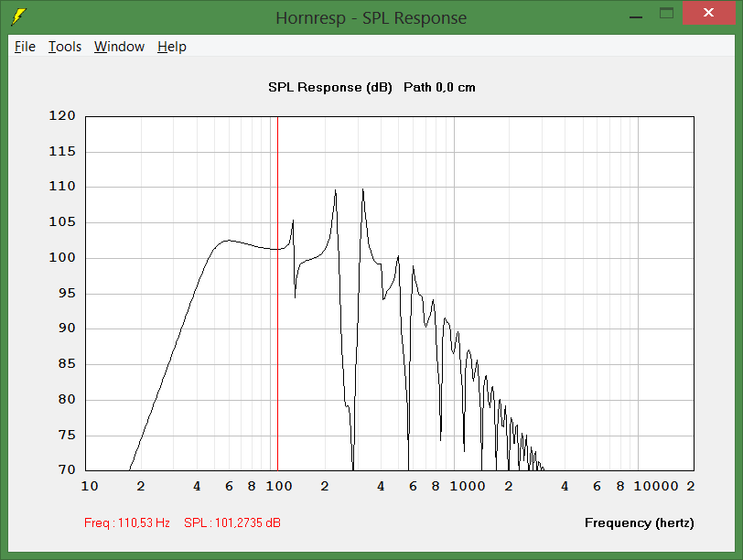This screenshot has height=560, width=743.
Task: Click the 100 Hz x-axis label
Action: [x=278, y=486]
